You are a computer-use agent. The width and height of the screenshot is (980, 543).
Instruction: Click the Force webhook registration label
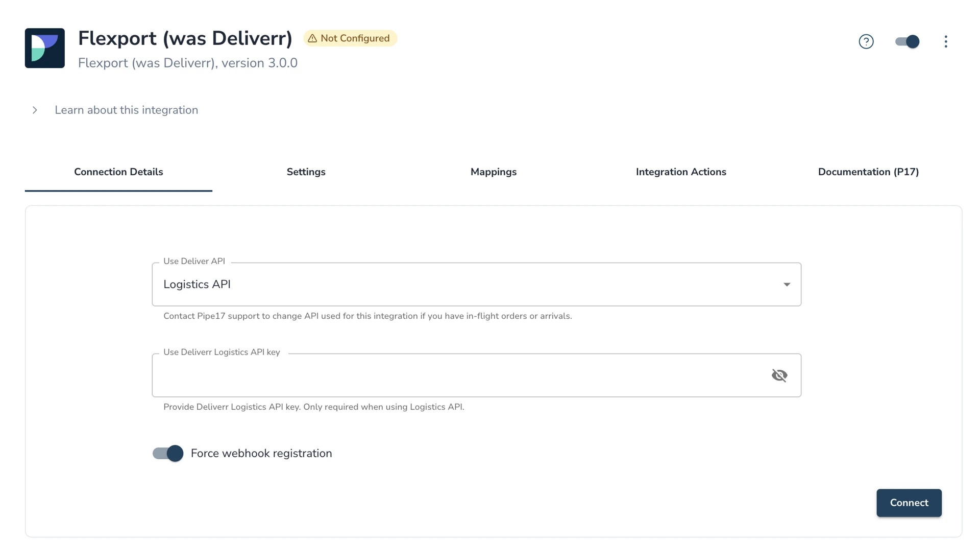click(x=261, y=453)
